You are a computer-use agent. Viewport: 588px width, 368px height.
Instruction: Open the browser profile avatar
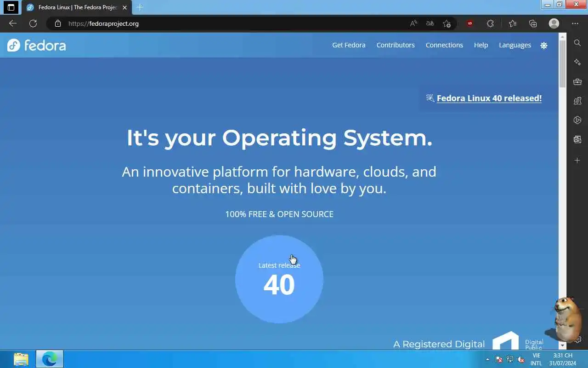(554, 23)
